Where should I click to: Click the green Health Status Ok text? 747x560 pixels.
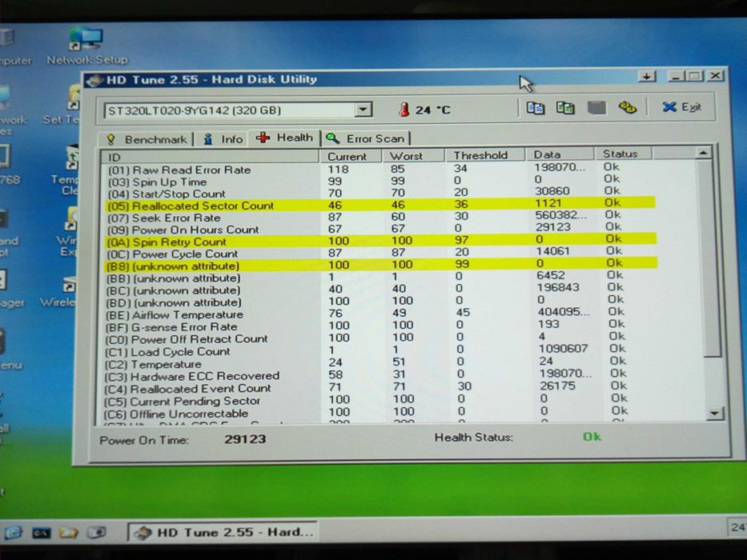click(x=592, y=437)
